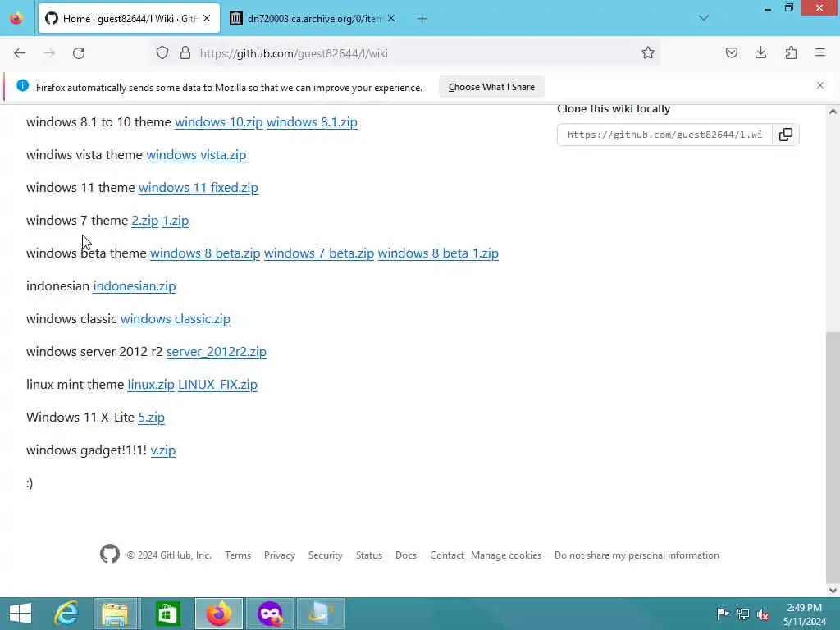840x630 pixels.
Task: Download server_2012r2.zip
Action: pos(217,351)
